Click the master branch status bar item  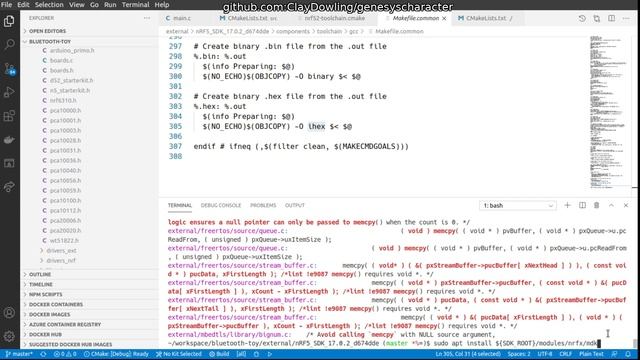point(19,354)
